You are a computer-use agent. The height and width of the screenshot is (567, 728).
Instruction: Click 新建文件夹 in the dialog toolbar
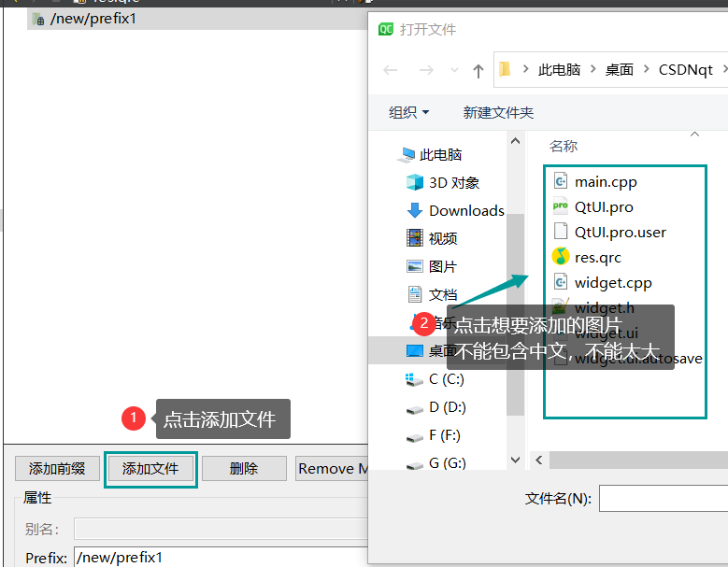pyautogui.click(x=498, y=112)
